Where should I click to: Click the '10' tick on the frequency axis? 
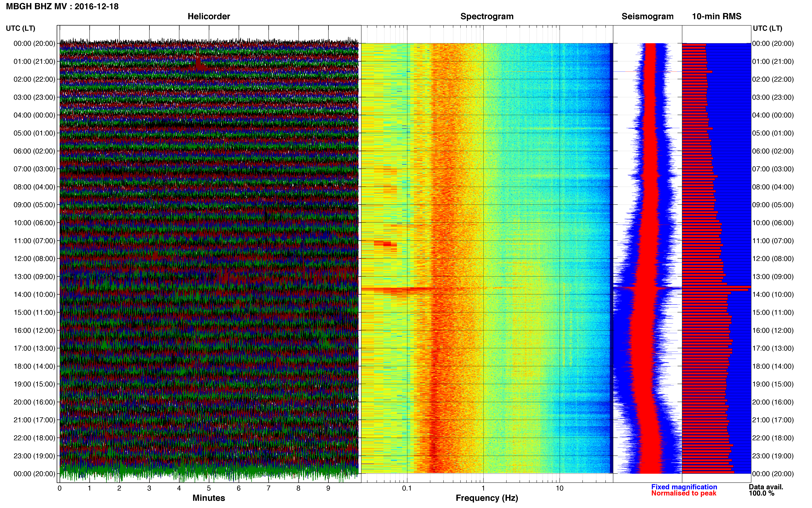[559, 488]
